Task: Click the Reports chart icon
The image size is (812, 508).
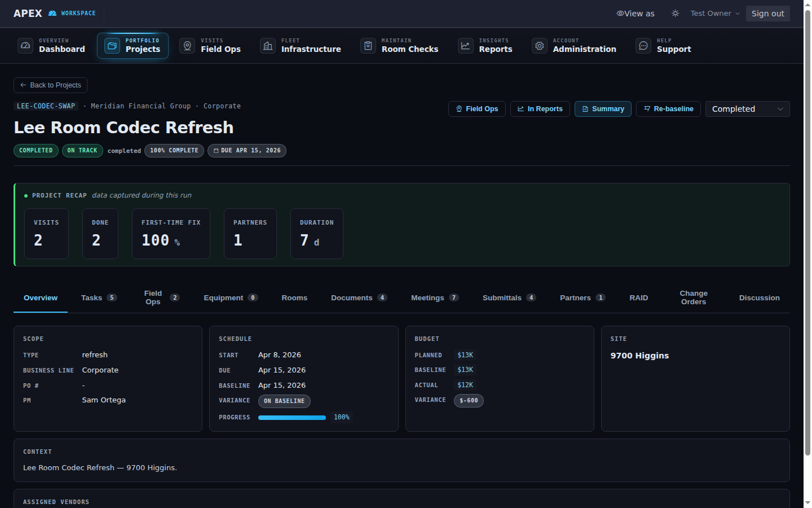Action: tap(465, 46)
